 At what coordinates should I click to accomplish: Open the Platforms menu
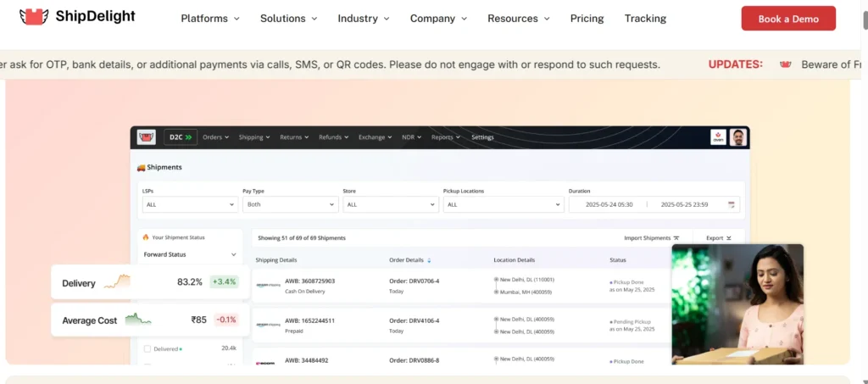210,19
